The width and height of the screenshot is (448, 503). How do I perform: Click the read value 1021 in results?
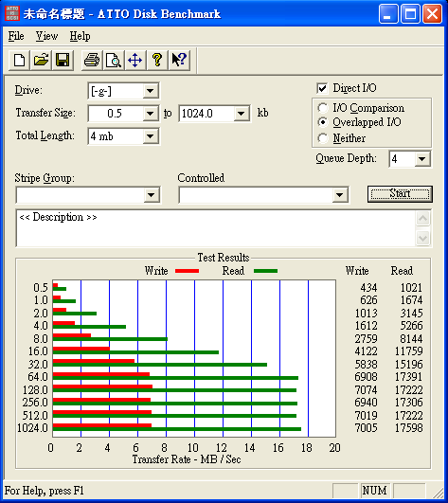(x=411, y=287)
